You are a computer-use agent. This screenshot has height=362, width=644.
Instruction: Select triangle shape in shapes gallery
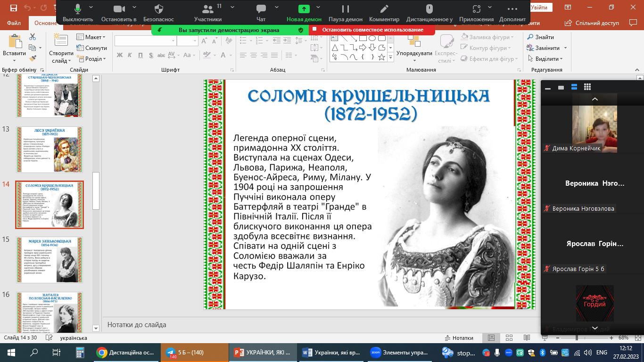coord(335,48)
